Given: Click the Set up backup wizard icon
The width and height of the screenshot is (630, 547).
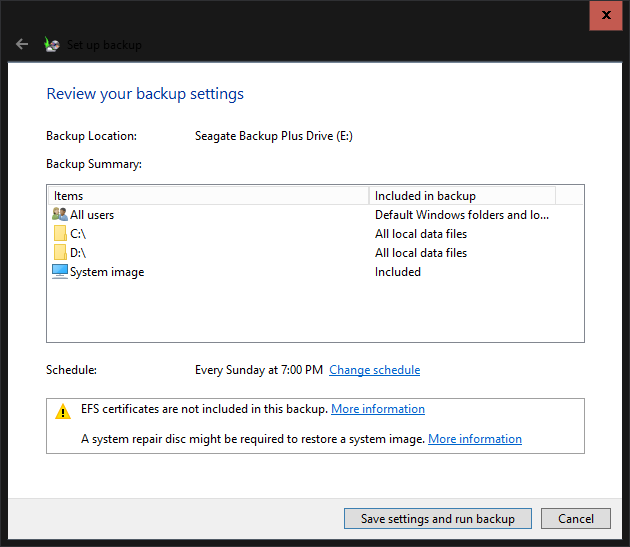Looking at the screenshot, I should click(52, 44).
